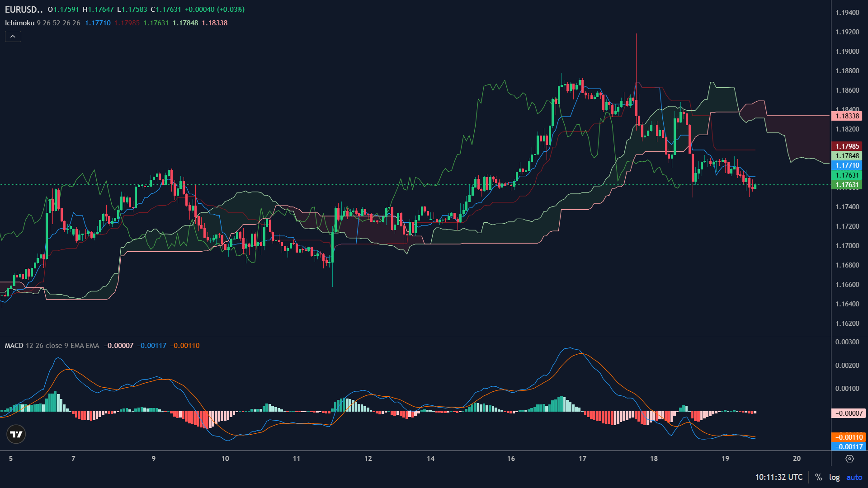Select the MACD indicator legend
The width and height of the screenshot is (868, 488).
click(14, 346)
